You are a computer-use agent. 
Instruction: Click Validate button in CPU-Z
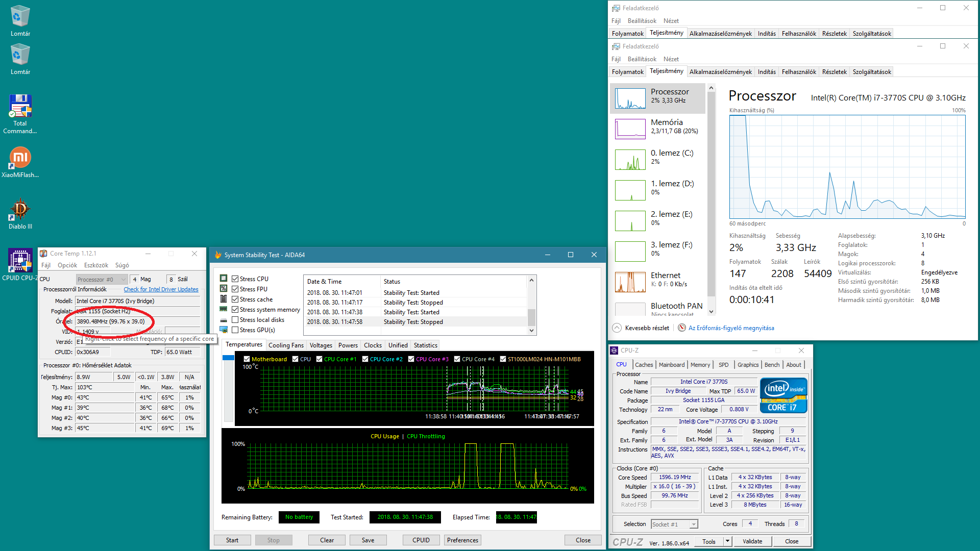pos(752,541)
